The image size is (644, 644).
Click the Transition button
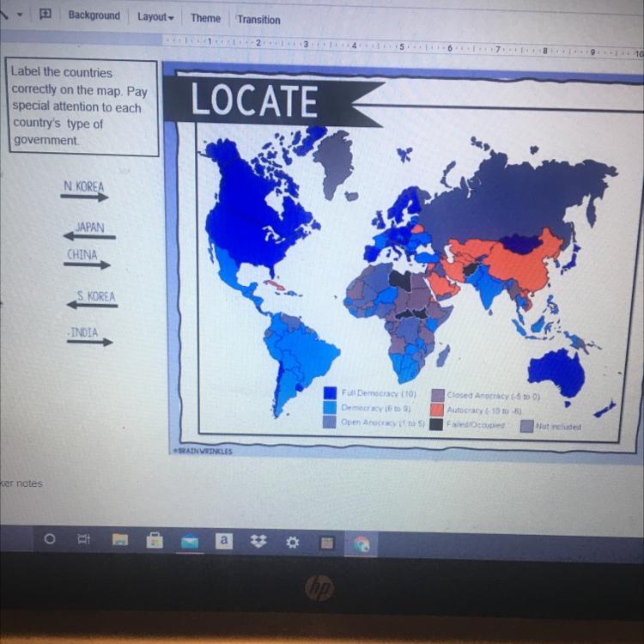[x=258, y=20]
